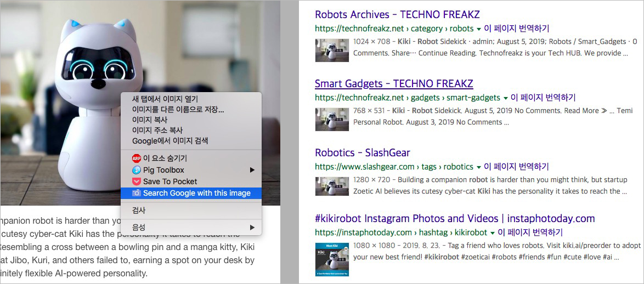Click thumbnail of Smart Gadgets result
644x284 pixels.
click(332, 120)
